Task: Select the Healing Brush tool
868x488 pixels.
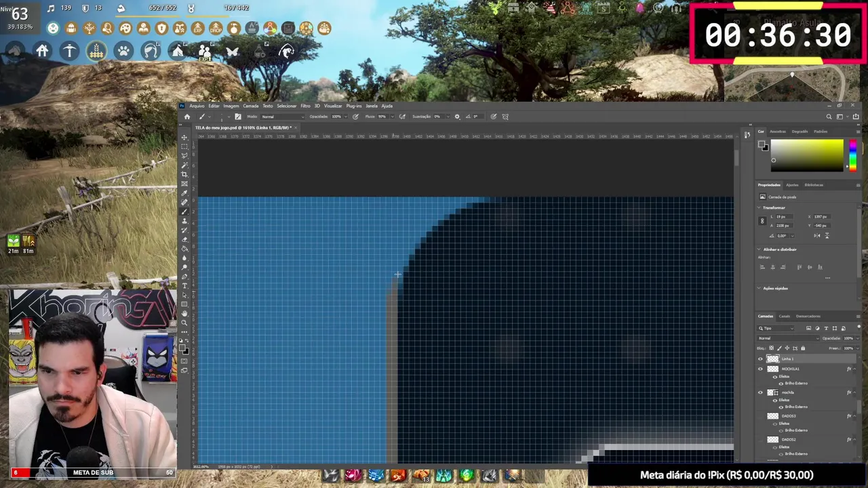Action: click(184, 201)
